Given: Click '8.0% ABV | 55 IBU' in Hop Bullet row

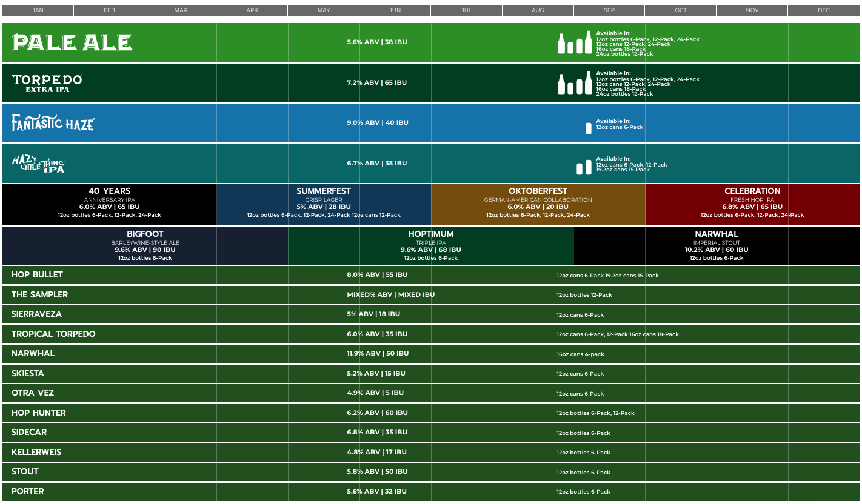Looking at the screenshot, I should coord(377,274).
